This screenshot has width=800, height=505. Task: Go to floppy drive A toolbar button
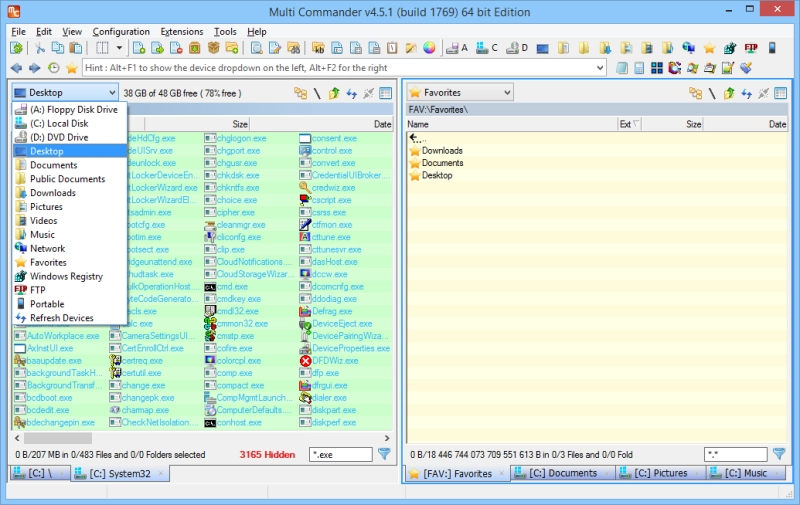click(x=457, y=48)
